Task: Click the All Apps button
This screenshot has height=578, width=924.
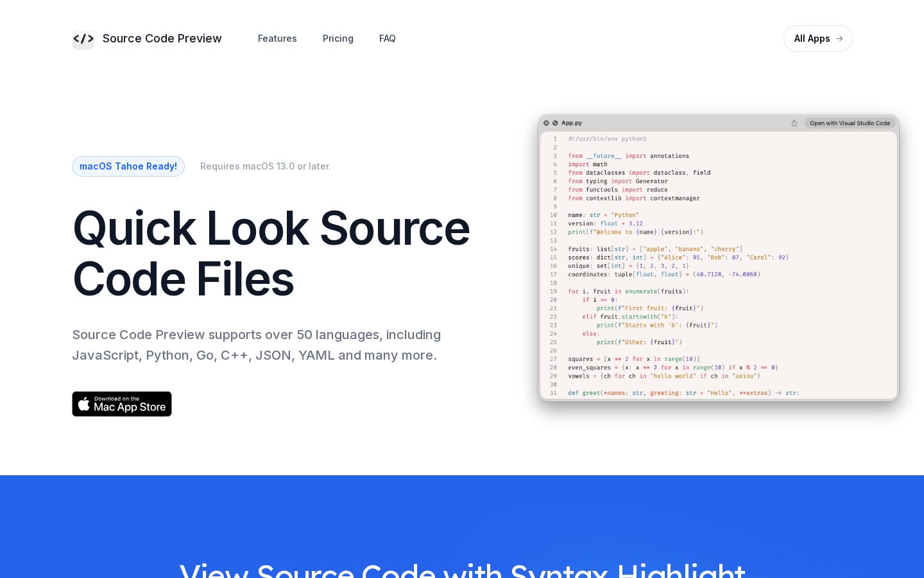Action: pos(818,39)
